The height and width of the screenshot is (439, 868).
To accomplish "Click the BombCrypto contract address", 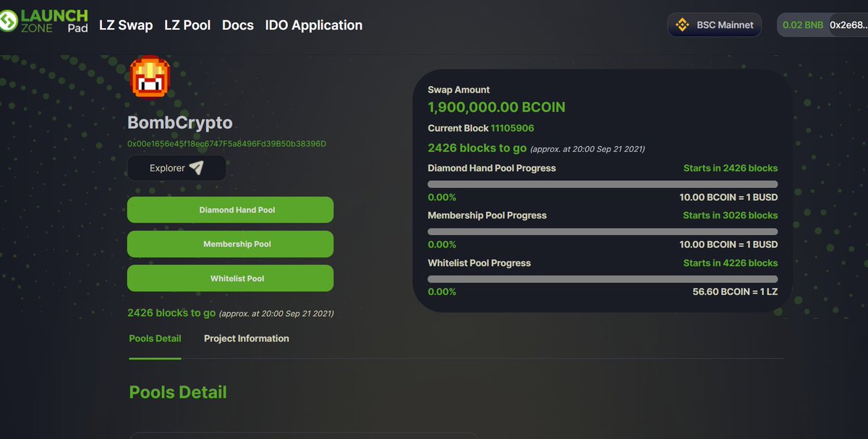I will (226, 144).
